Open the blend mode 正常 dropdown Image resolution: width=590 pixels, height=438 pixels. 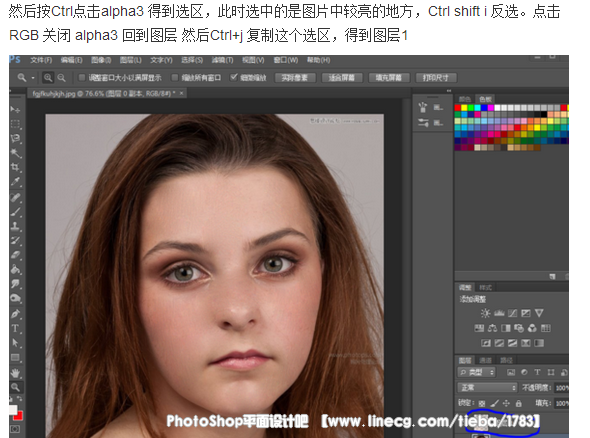(x=487, y=387)
